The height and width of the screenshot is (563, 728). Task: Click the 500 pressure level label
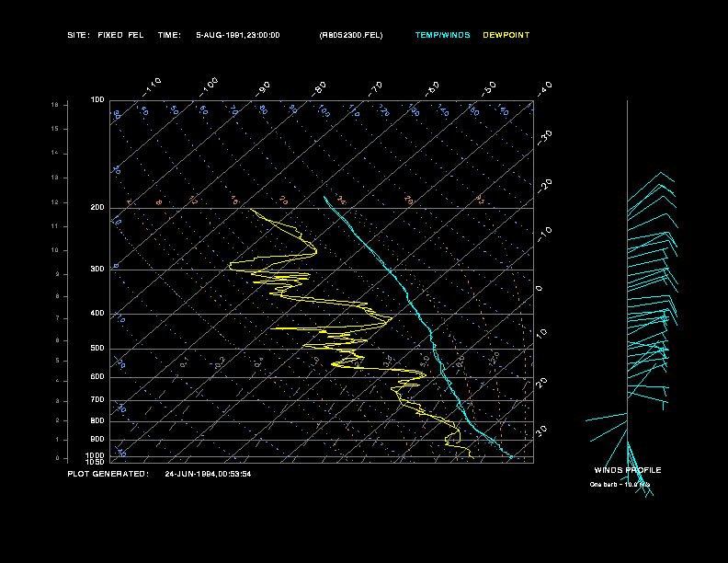[97, 349]
